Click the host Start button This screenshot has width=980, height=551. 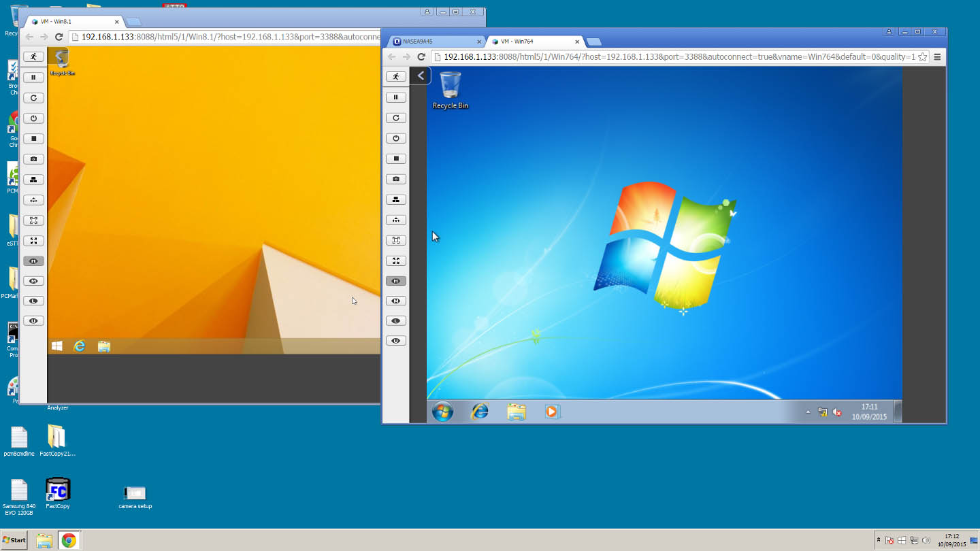pos(14,540)
